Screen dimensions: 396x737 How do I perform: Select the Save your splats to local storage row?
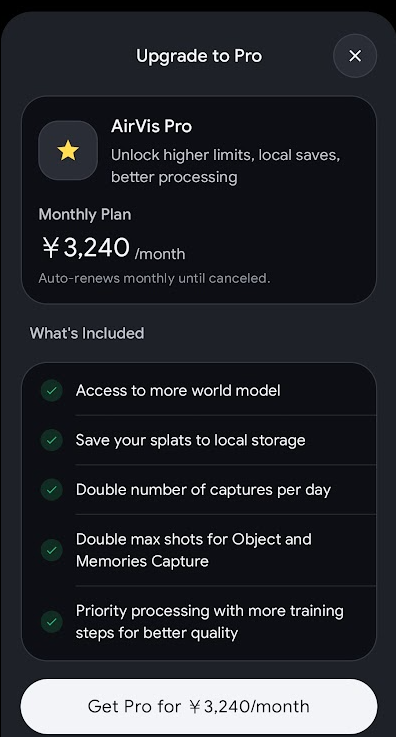coord(199,440)
